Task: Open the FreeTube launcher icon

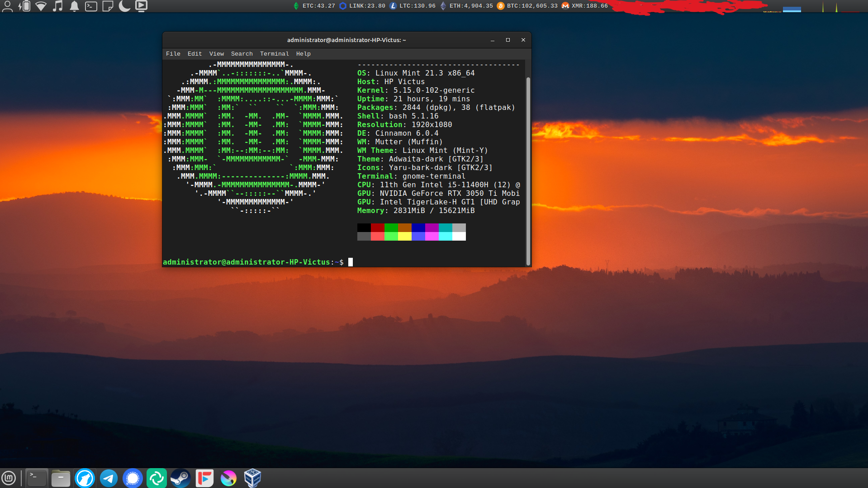Action: 204,478
